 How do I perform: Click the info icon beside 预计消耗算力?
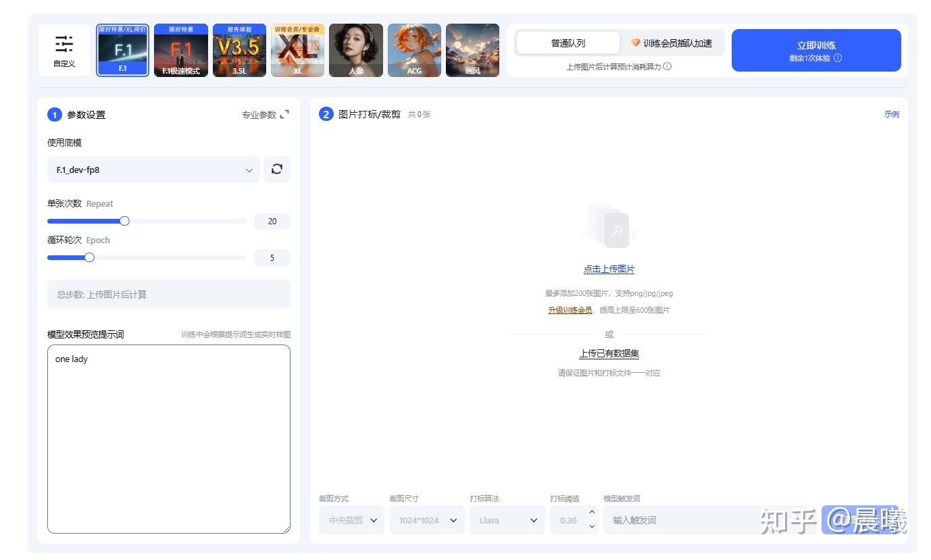(x=668, y=66)
